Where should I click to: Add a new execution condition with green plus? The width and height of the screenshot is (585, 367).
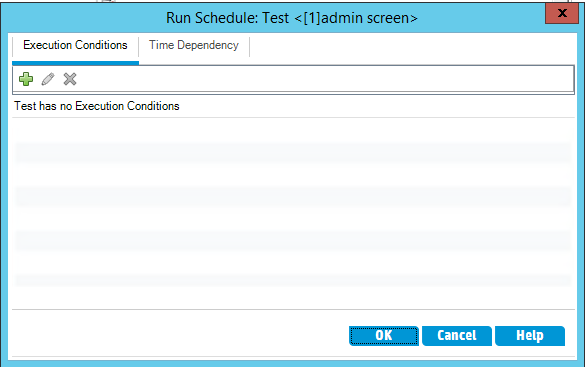(x=26, y=79)
